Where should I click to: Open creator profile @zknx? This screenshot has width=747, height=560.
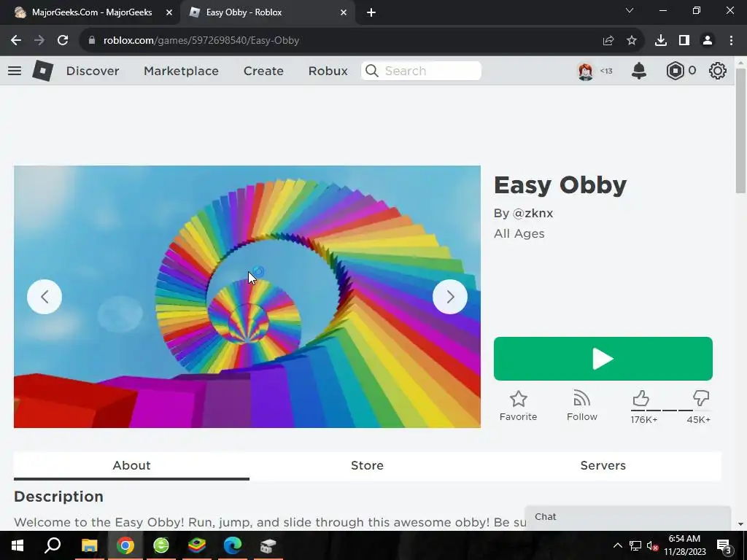click(x=533, y=214)
